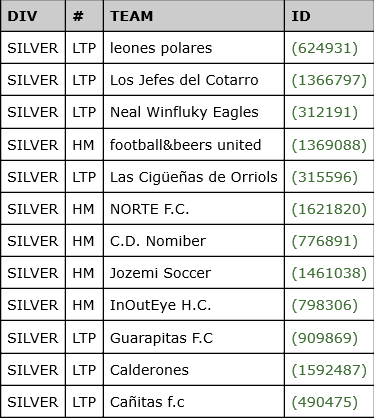Follow the (798306) ID link
374x418 pixels.
pos(325,305)
